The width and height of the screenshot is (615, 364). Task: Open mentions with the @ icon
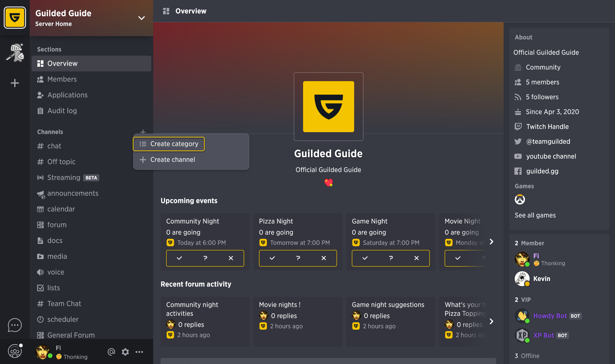111,352
